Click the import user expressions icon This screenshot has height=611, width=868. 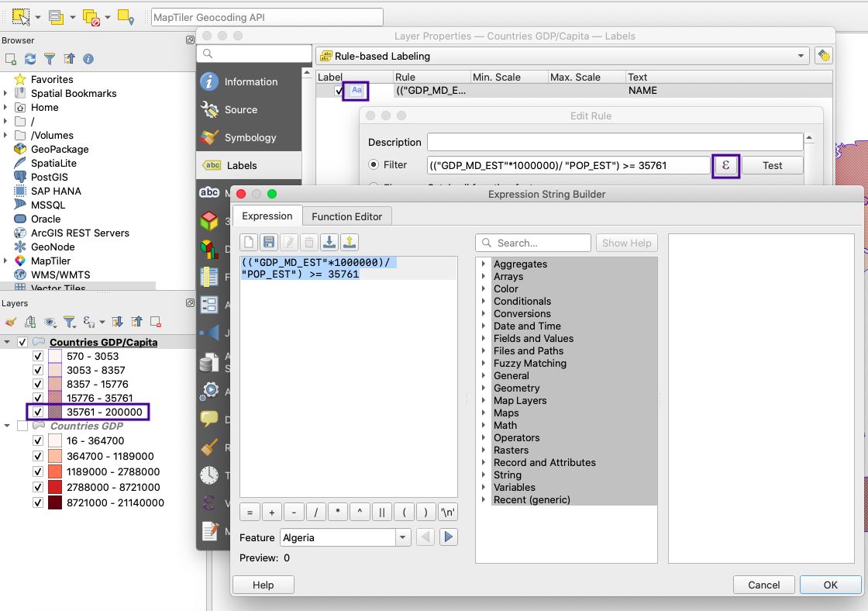pyautogui.click(x=329, y=243)
